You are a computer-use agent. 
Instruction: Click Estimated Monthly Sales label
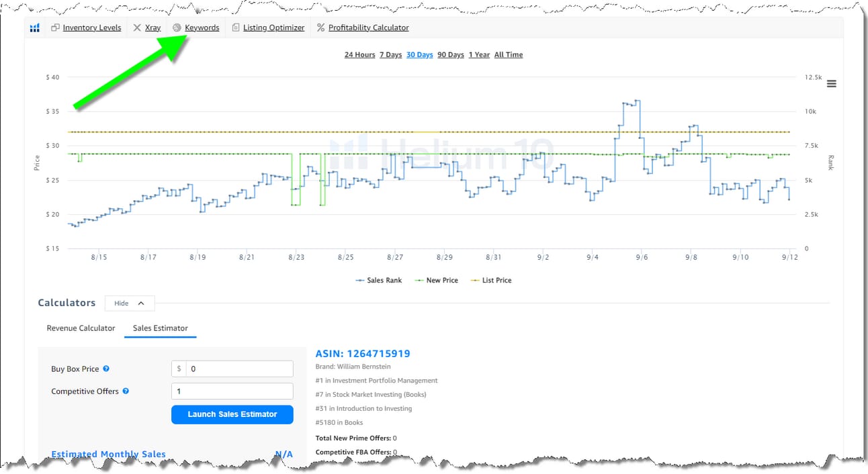(x=108, y=455)
